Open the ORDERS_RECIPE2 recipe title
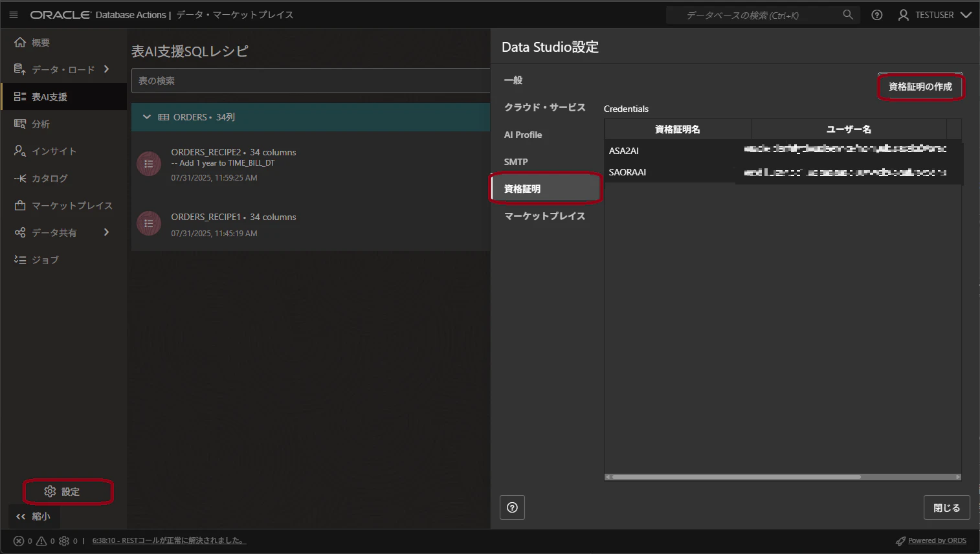Screen dimensions: 980x554 coord(206,152)
